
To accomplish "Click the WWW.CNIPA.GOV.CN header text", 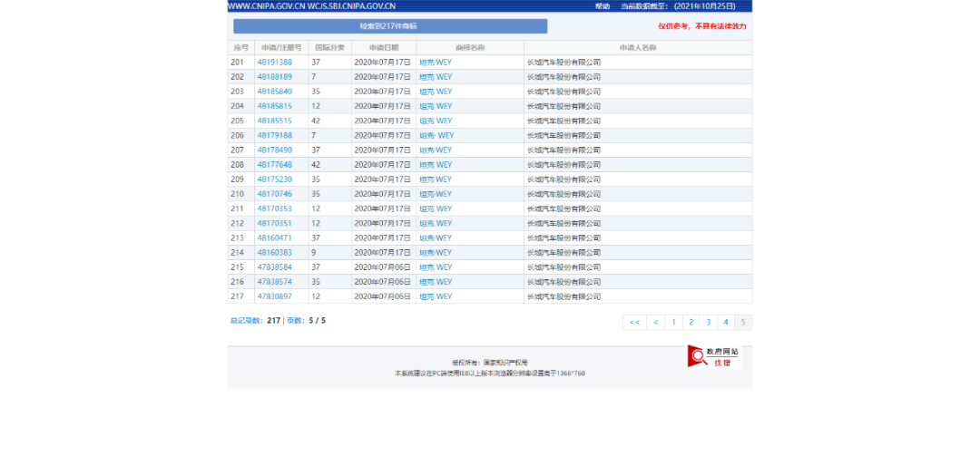I will coord(266,6).
